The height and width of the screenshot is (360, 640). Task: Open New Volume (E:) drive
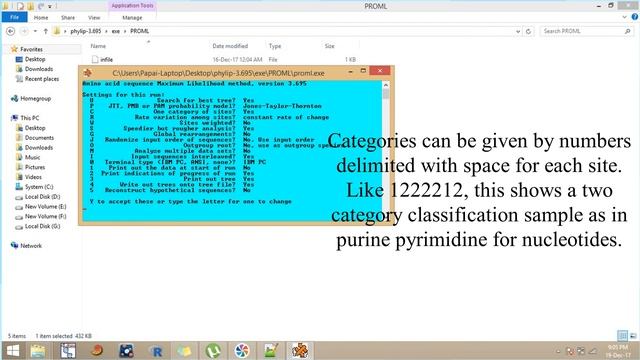click(x=45, y=207)
